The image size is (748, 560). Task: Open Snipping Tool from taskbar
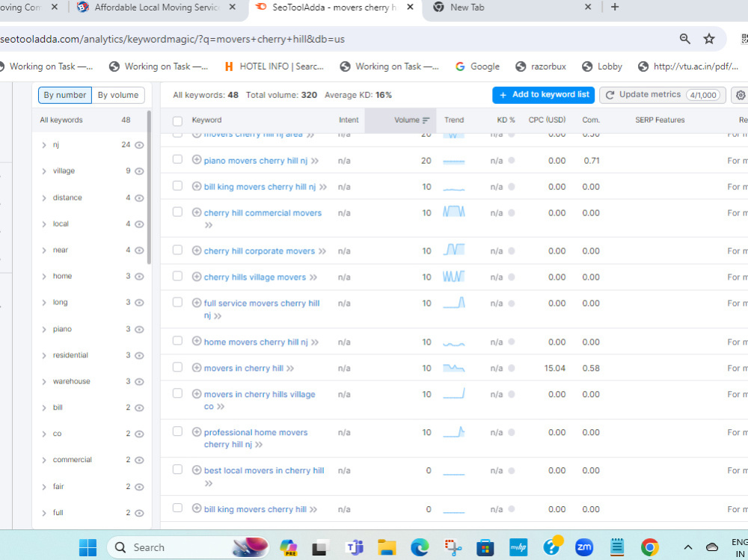point(453,547)
